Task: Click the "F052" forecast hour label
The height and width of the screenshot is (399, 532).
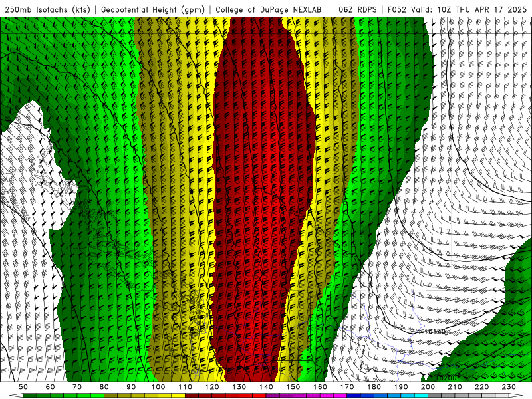Action: (x=397, y=9)
